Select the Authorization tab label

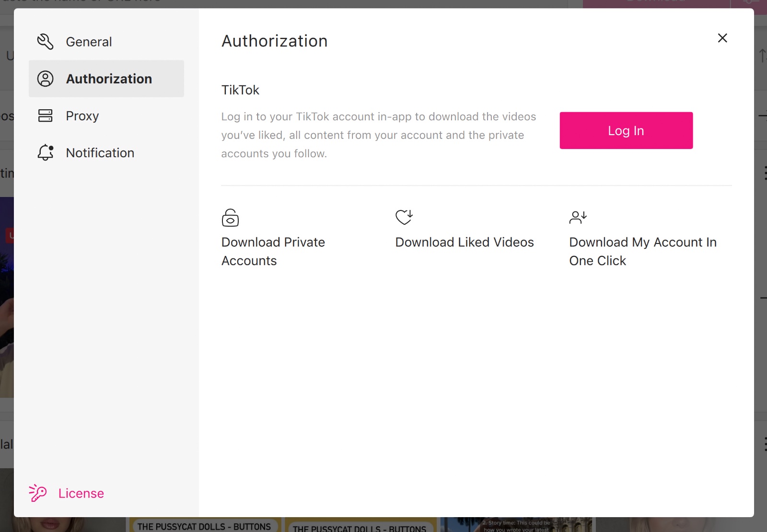point(109,79)
